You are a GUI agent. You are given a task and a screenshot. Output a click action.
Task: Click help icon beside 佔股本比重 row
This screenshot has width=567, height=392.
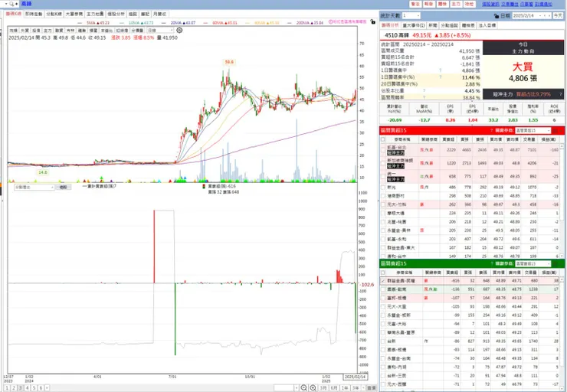[x=424, y=90]
